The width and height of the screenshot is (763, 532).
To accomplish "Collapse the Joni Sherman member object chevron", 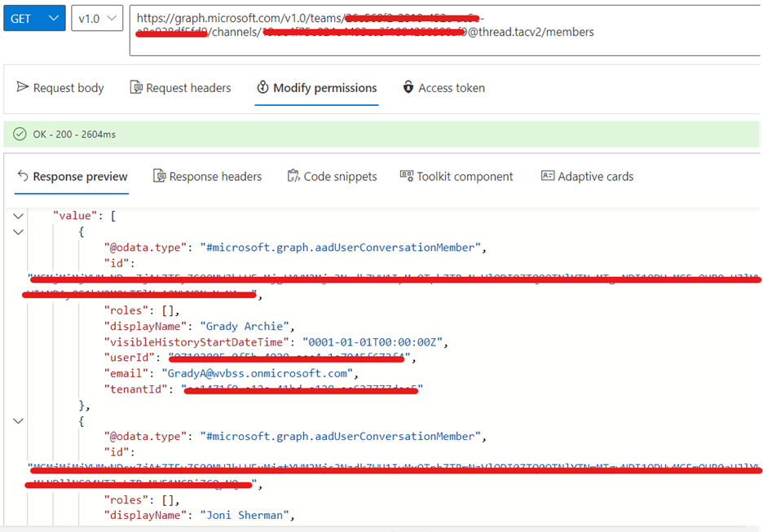I will click(18, 420).
